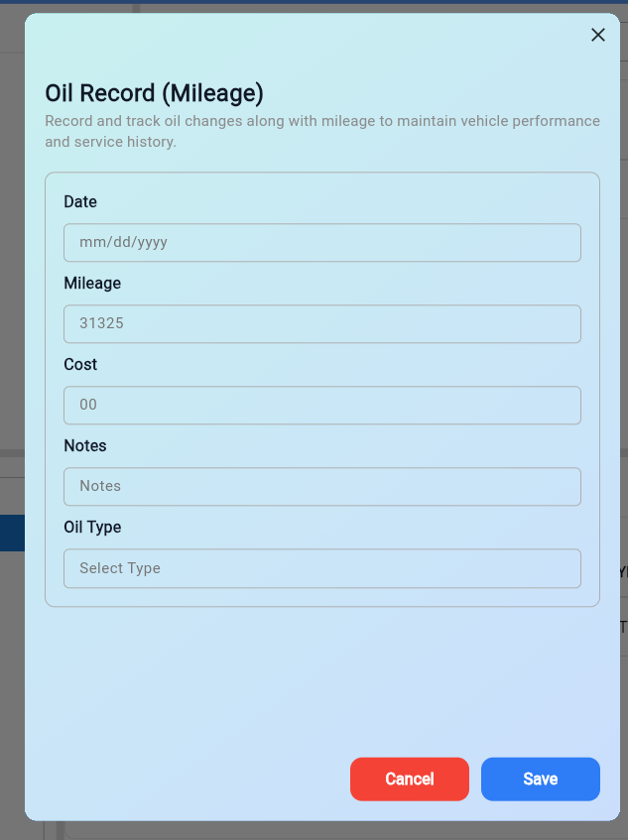Click the Cost field label

80,364
